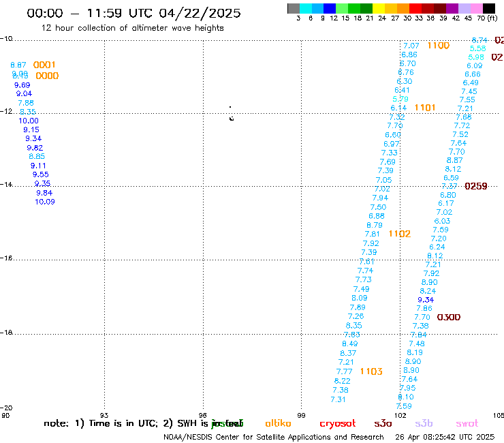Click the chart title with date 04/22/2025
Viewport: 504px width, 443px height.
(133, 13)
